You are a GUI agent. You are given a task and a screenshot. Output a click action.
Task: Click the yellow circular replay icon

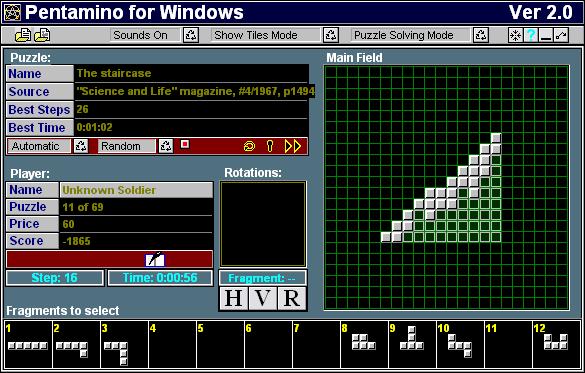coord(249,146)
